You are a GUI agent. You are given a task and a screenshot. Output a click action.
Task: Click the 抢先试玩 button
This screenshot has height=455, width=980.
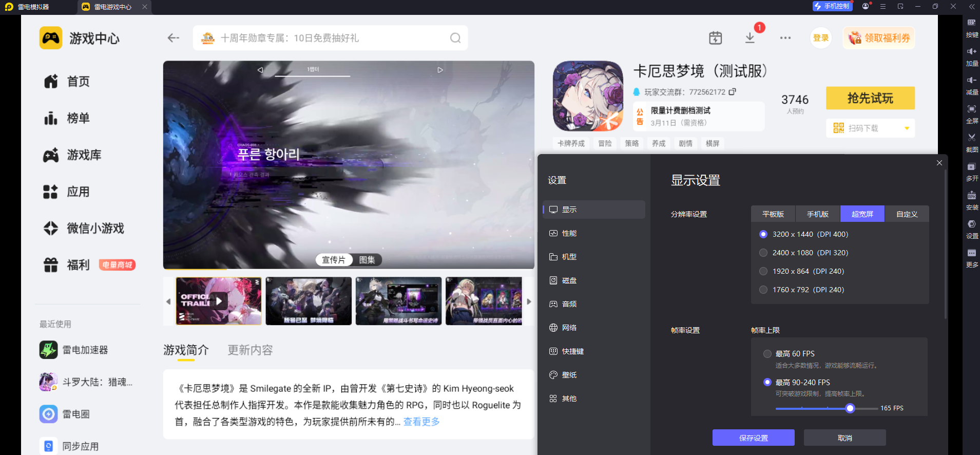click(870, 98)
